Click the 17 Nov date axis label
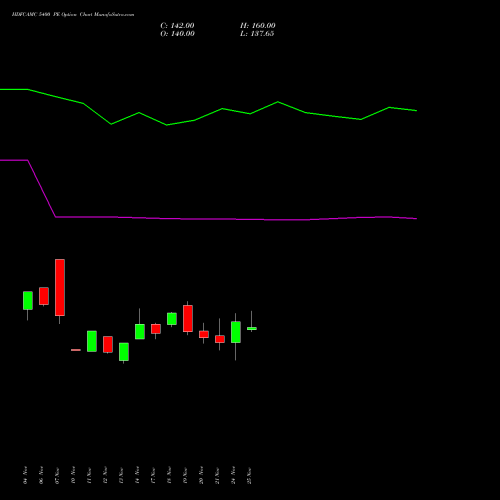500x500 pixels. 154,475
